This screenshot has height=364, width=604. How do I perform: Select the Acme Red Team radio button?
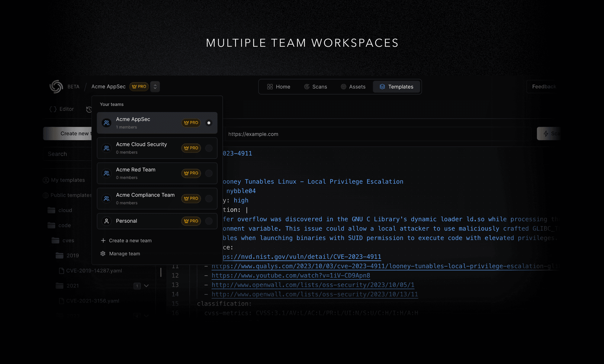[209, 173]
